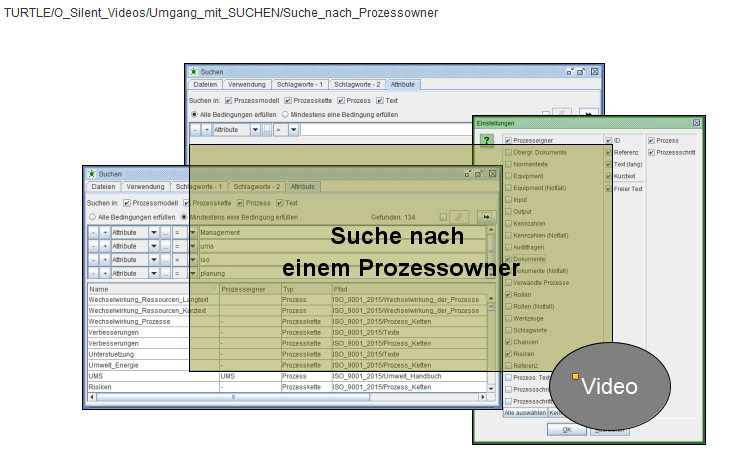Select the 'Wechselwirkung_Prozesse' result row
Image resolution: width=732 pixels, height=469 pixels.
pyautogui.click(x=287, y=322)
